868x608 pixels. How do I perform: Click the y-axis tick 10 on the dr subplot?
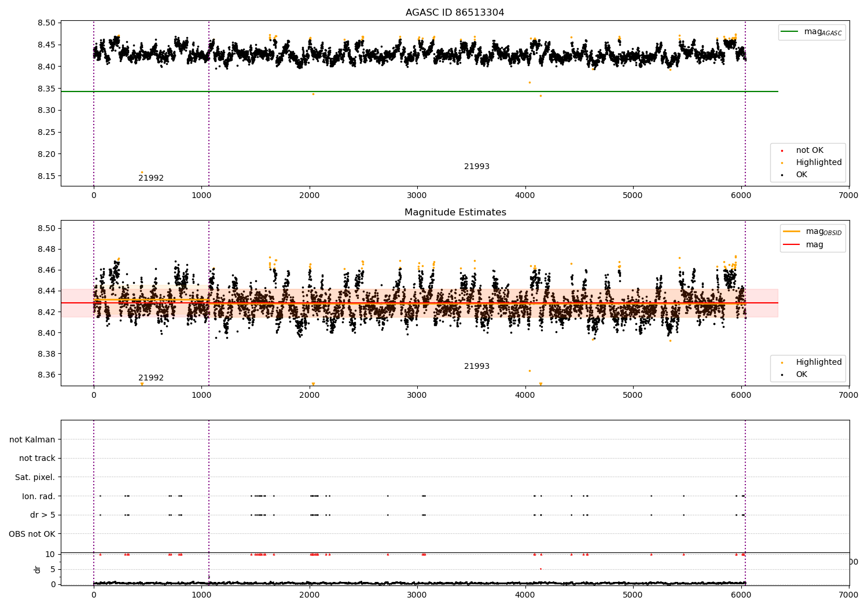pos(51,554)
